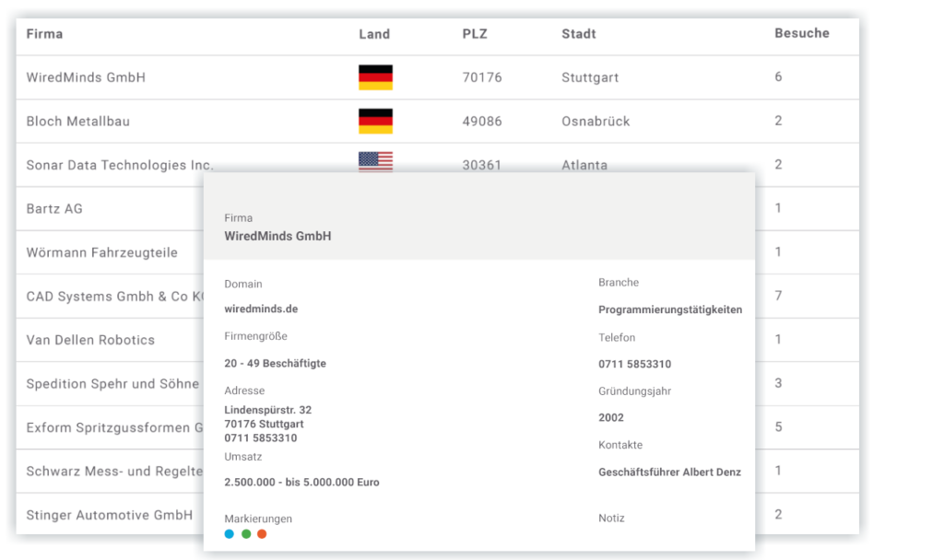Click postal code 30361 in the table
The width and height of the screenshot is (944, 560).
[482, 165]
